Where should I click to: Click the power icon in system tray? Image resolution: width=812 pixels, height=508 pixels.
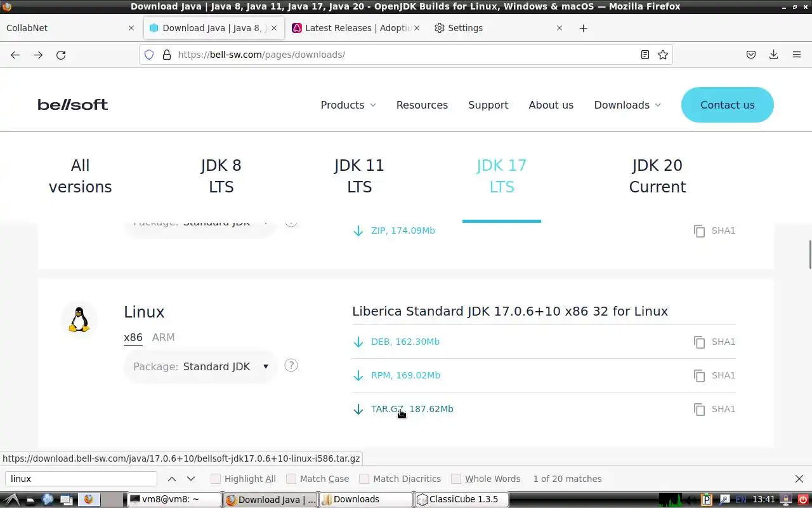(x=802, y=499)
